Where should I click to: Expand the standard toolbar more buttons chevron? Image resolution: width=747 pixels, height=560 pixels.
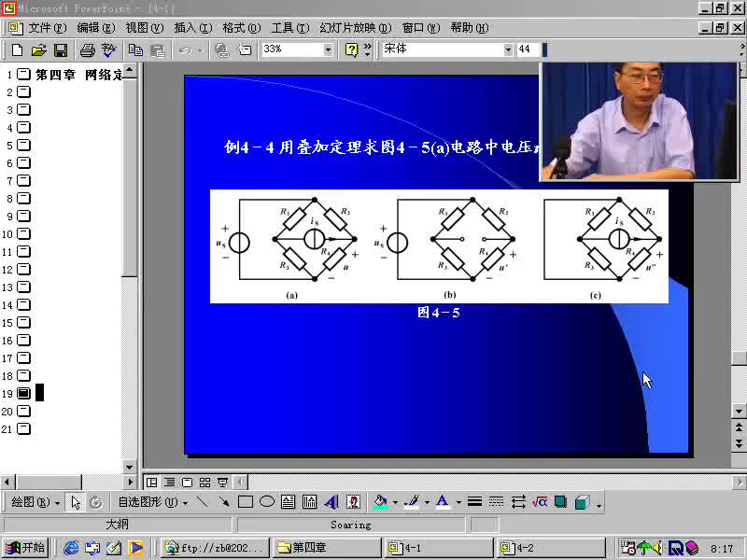point(367,49)
